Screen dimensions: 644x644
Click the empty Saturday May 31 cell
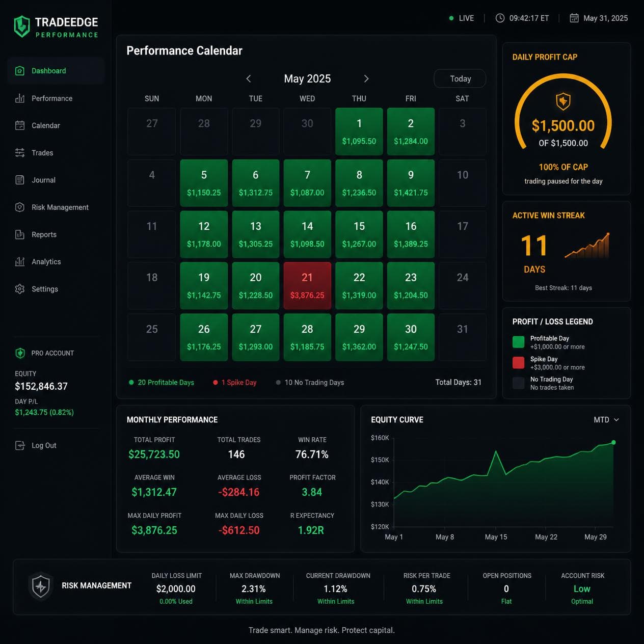click(462, 337)
